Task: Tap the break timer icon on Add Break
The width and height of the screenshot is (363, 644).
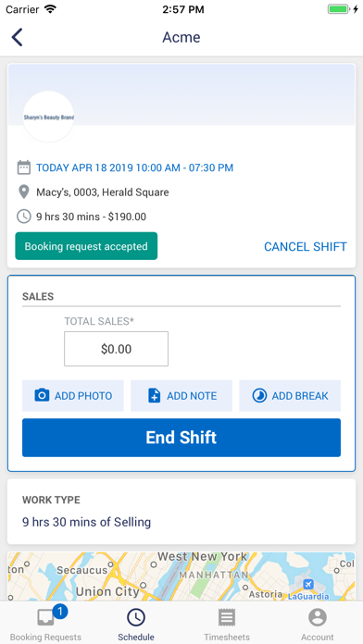Action: coord(259,395)
